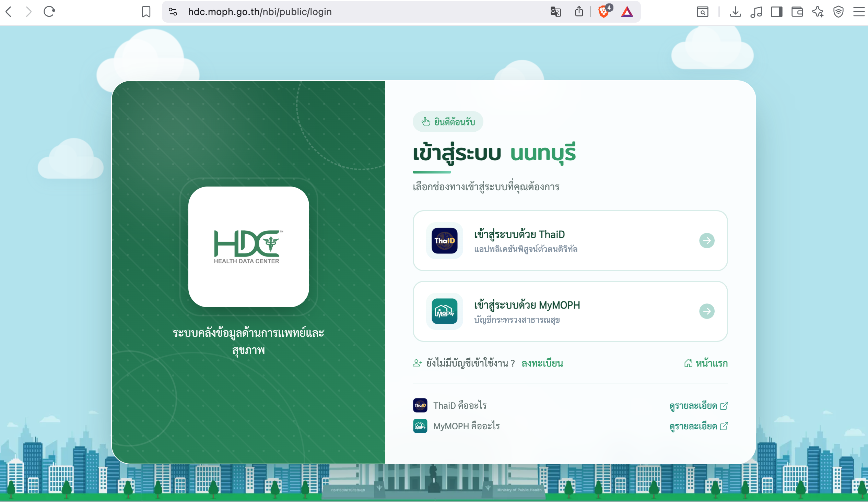Click the Brave Rewards triangle icon

click(627, 12)
